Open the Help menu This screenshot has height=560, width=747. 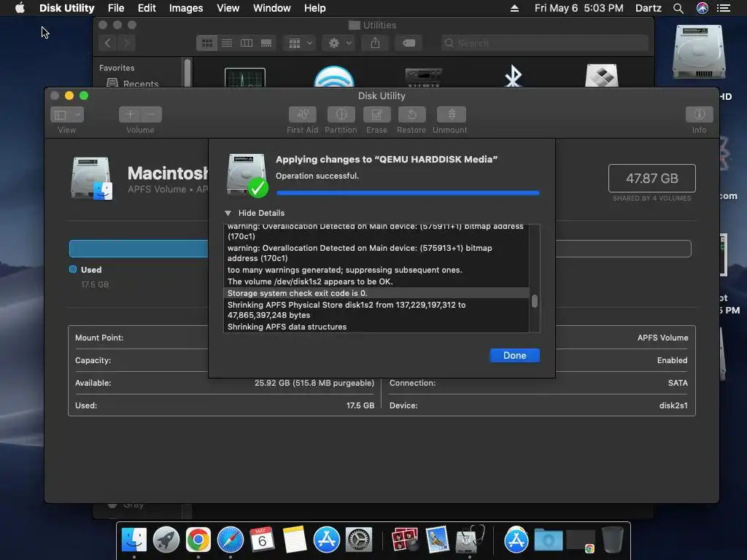tap(315, 8)
